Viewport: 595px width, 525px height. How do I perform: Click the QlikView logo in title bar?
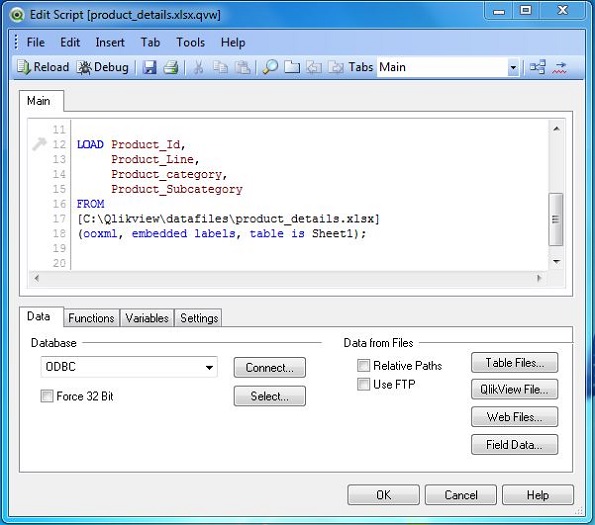click(17, 15)
